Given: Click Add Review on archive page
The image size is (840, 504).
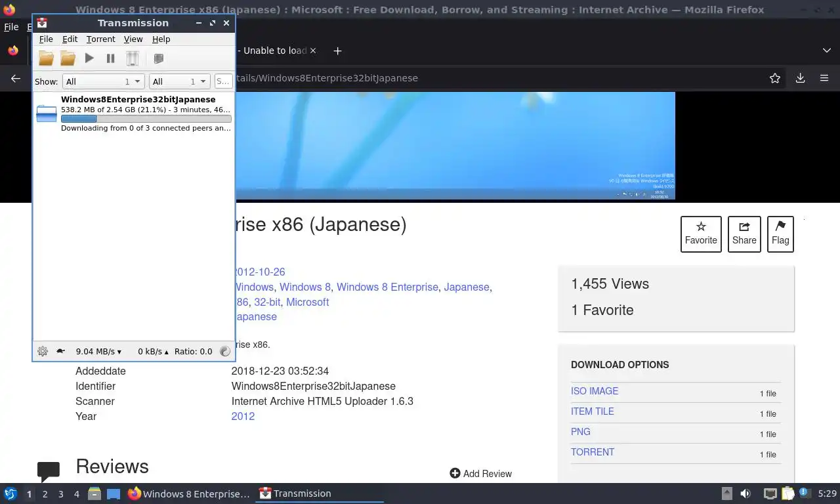Looking at the screenshot, I should pos(481,473).
